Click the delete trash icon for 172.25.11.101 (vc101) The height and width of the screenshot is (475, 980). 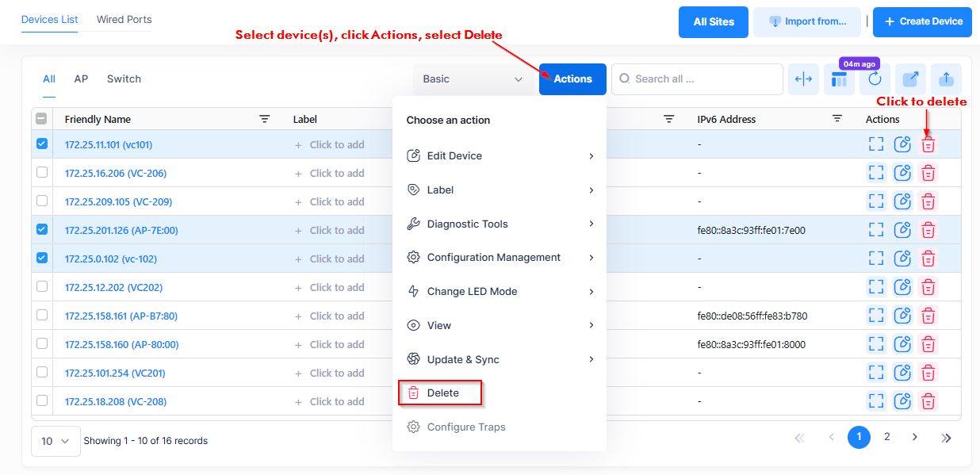(x=928, y=144)
